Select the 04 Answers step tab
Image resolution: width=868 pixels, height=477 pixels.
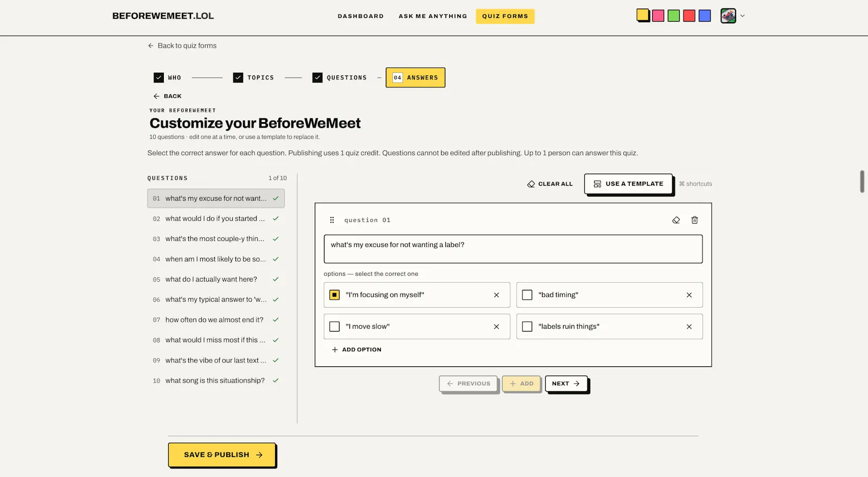[416, 78]
